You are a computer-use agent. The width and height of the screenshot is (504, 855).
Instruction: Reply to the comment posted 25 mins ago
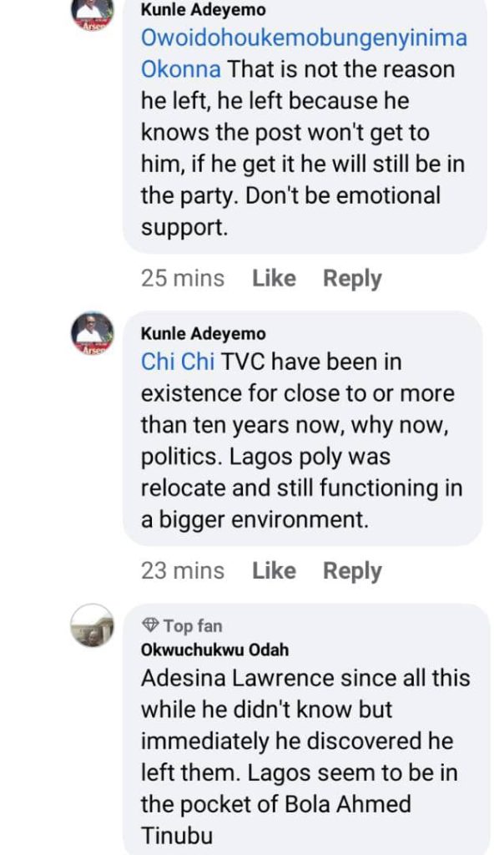pos(352,278)
